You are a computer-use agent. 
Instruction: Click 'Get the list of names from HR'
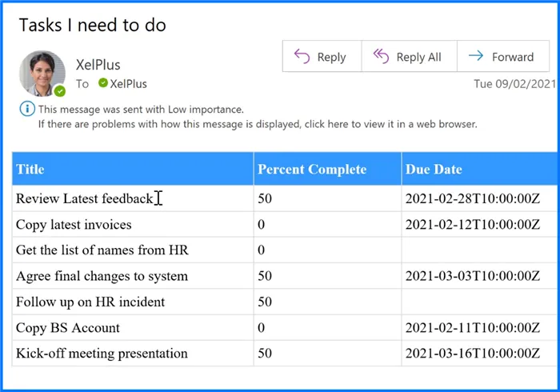(102, 250)
